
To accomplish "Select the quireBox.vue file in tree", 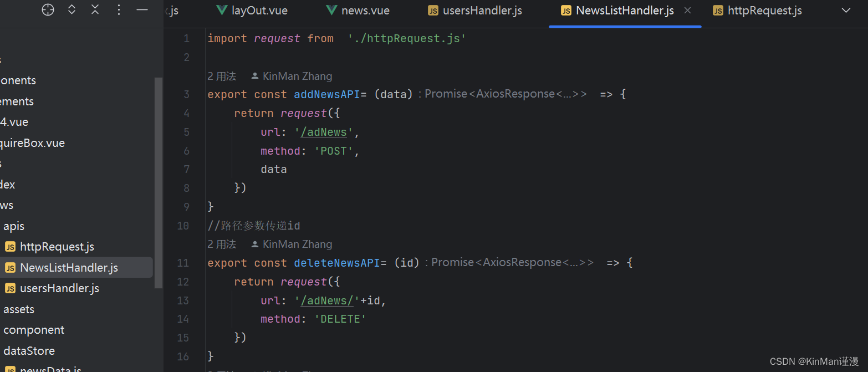I will [x=32, y=143].
